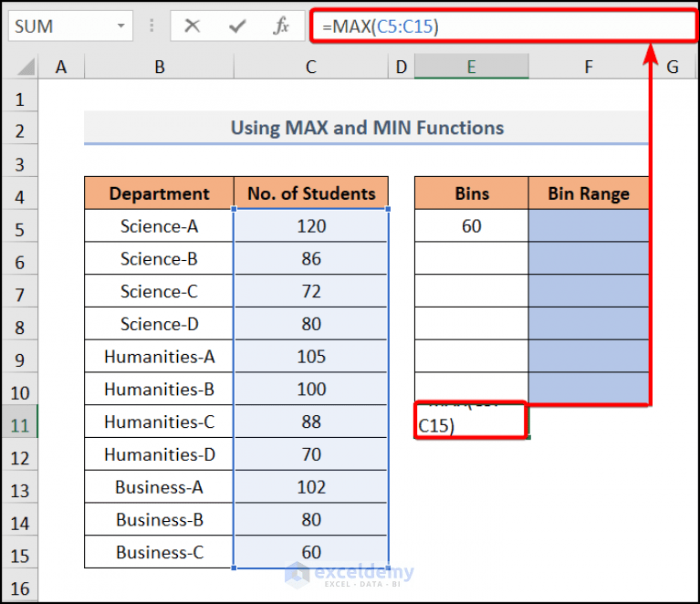
Task: Select column B header
Action: click(x=160, y=67)
